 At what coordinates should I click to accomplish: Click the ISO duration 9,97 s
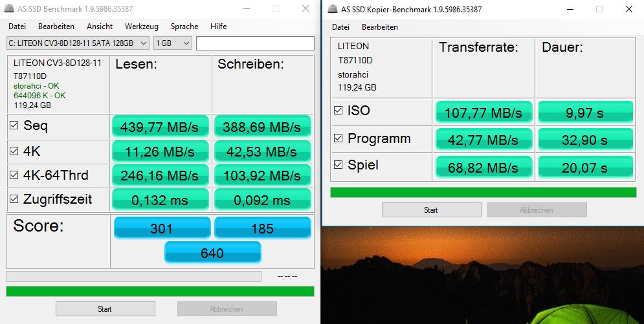tap(586, 112)
